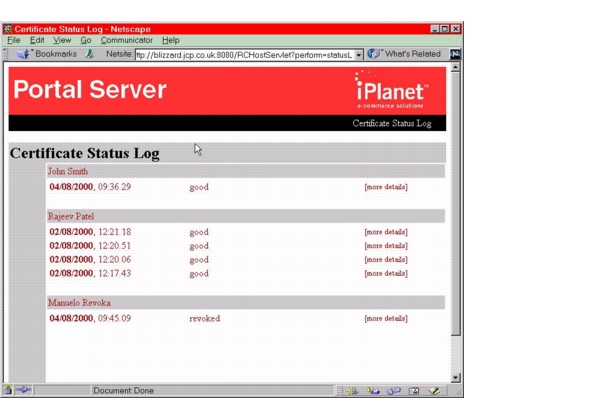Click the security padlock icon in status bar
Image resolution: width=610 pixels, height=401 pixels.
(8, 390)
